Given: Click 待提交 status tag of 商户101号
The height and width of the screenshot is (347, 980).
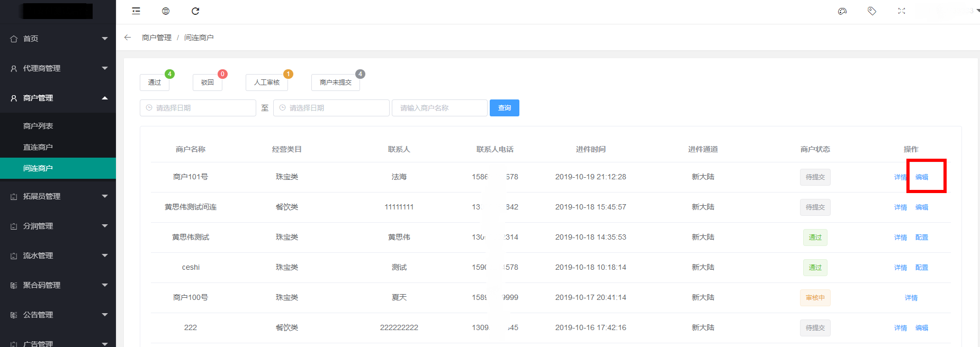Looking at the screenshot, I should (x=815, y=177).
